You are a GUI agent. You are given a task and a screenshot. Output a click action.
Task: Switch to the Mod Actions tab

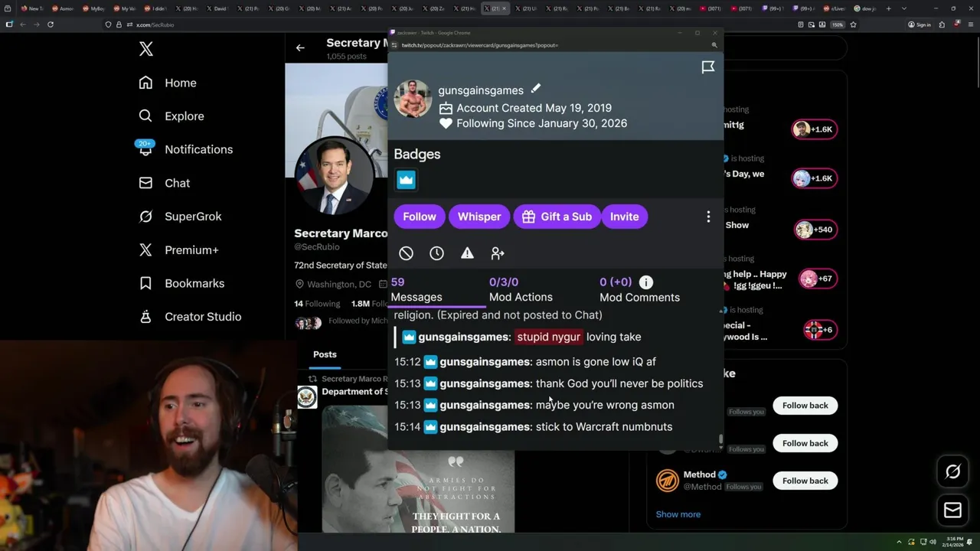(521, 289)
